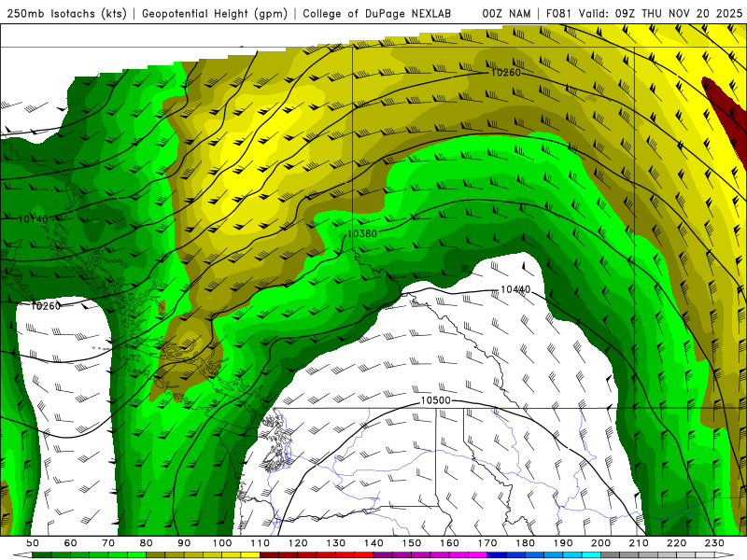Select the dark green legend swatch starting at 50
The height and width of the screenshot is (560, 747).
click(42, 555)
